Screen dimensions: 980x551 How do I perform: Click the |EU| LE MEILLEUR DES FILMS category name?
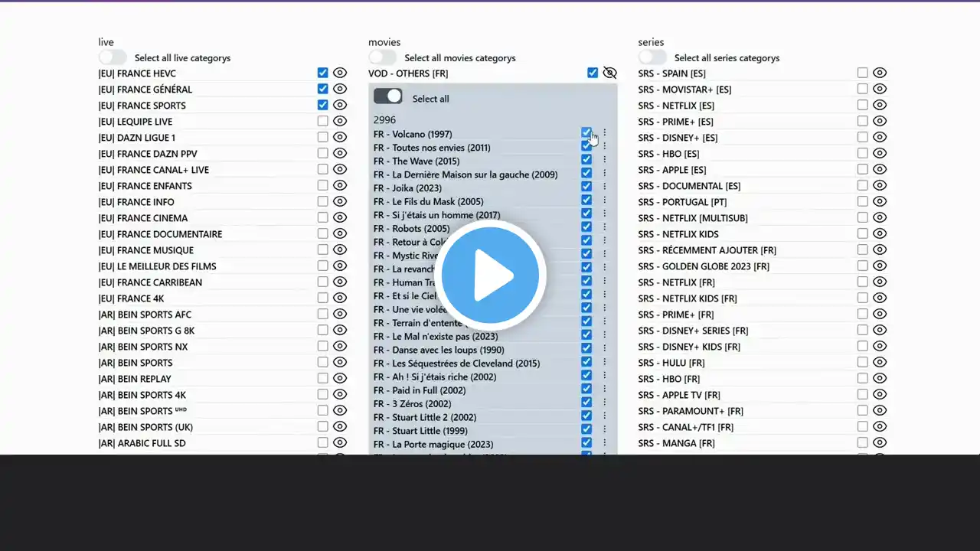(x=157, y=266)
